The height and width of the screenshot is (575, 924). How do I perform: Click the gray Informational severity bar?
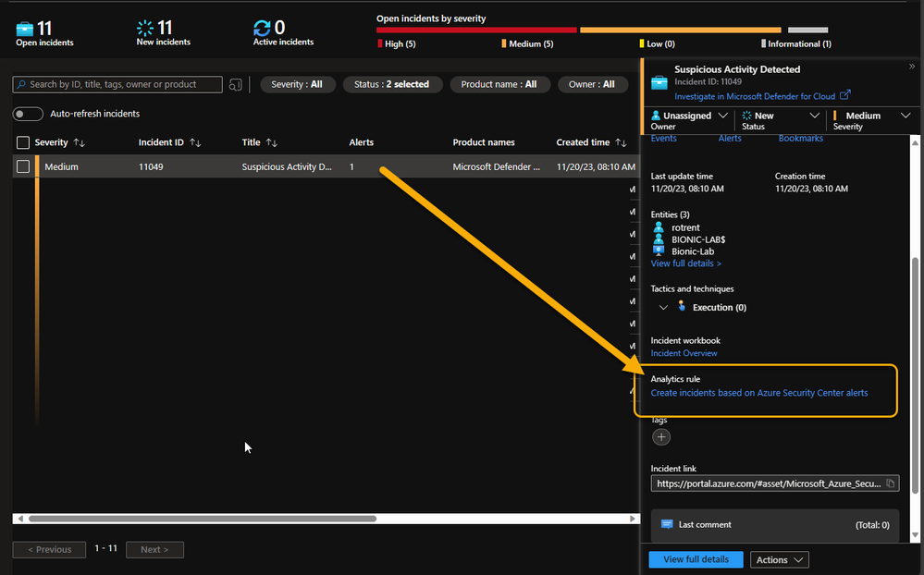807,31
